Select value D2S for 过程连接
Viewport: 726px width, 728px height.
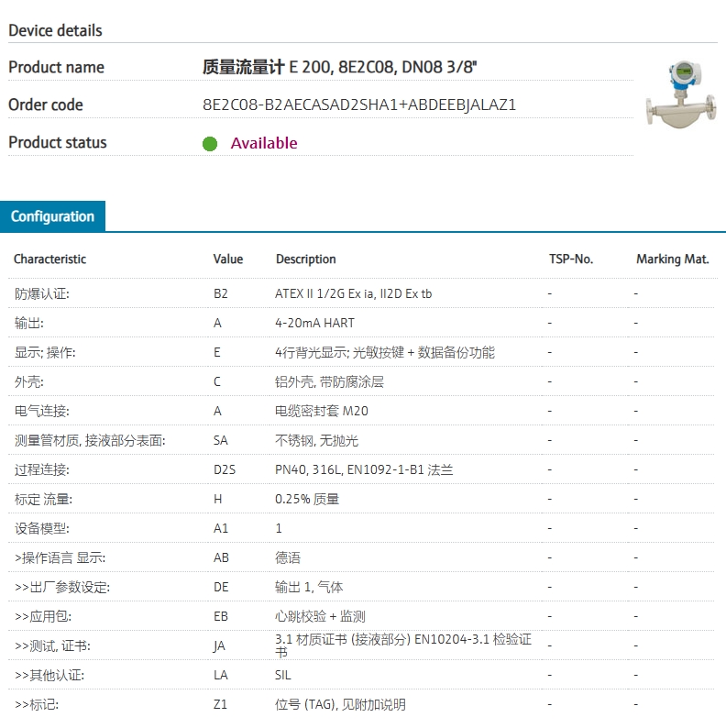[x=225, y=469]
